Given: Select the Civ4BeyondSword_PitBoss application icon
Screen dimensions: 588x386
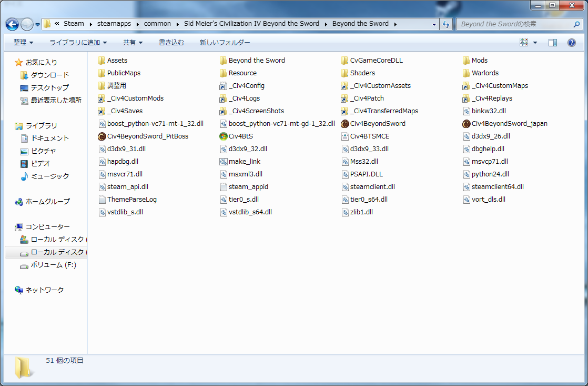Looking at the screenshot, I should coord(102,136).
